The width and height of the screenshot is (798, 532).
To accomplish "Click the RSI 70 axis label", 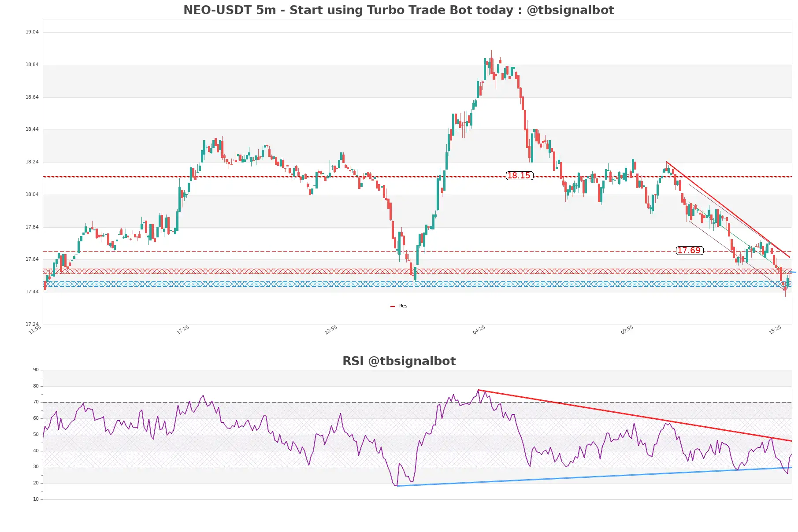I will click(36, 402).
